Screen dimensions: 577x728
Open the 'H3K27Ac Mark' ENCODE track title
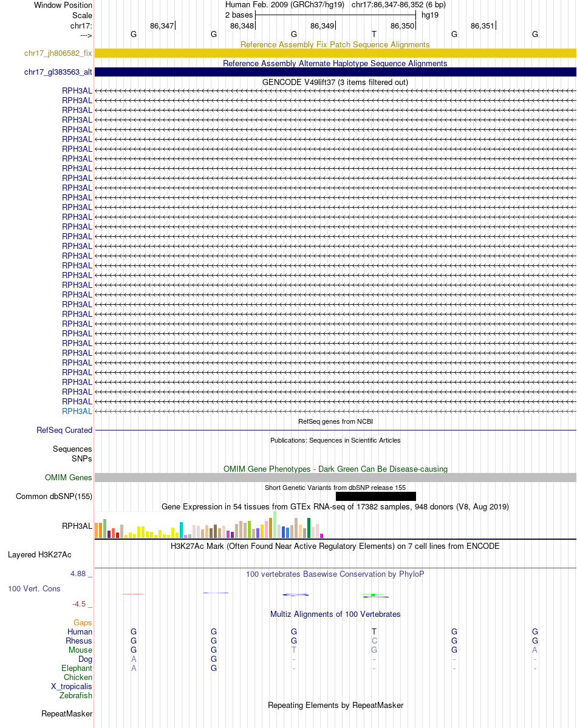[x=335, y=546]
